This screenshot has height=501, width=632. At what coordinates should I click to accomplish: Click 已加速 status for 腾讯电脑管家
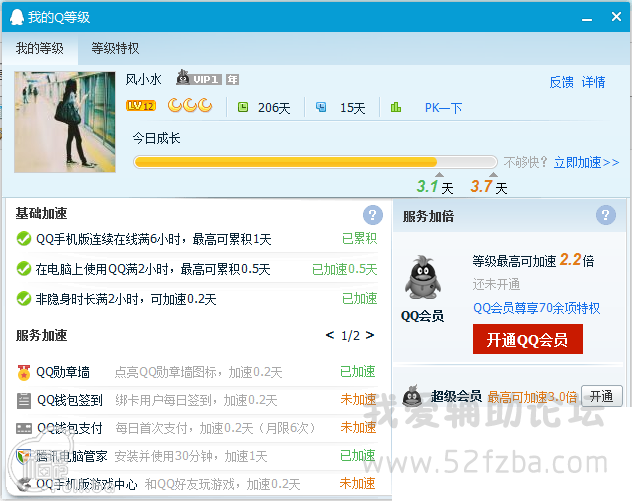tap(358, 456)
